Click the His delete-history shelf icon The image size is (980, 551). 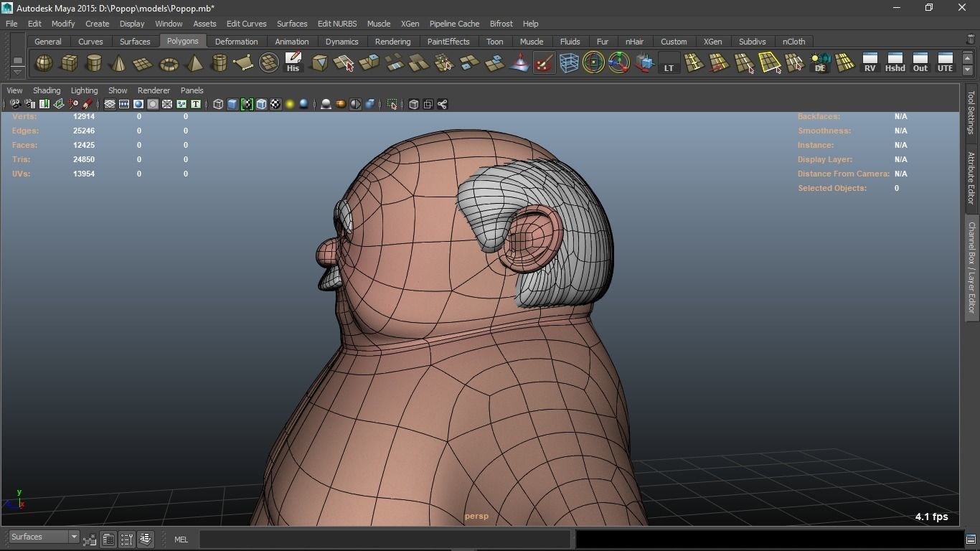(x=293, y=63)
